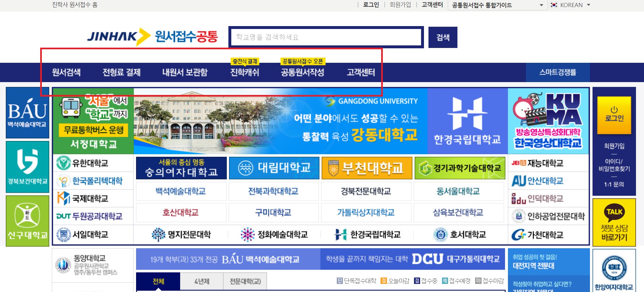Click the 삼육보건대학교 text box
Viewport: 644px width, 292px height.
coord(459,212)
